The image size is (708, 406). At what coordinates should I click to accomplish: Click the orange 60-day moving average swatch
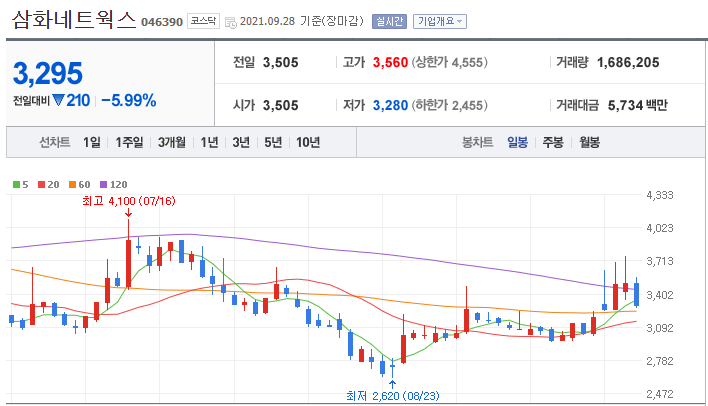(x=72, y=184)
